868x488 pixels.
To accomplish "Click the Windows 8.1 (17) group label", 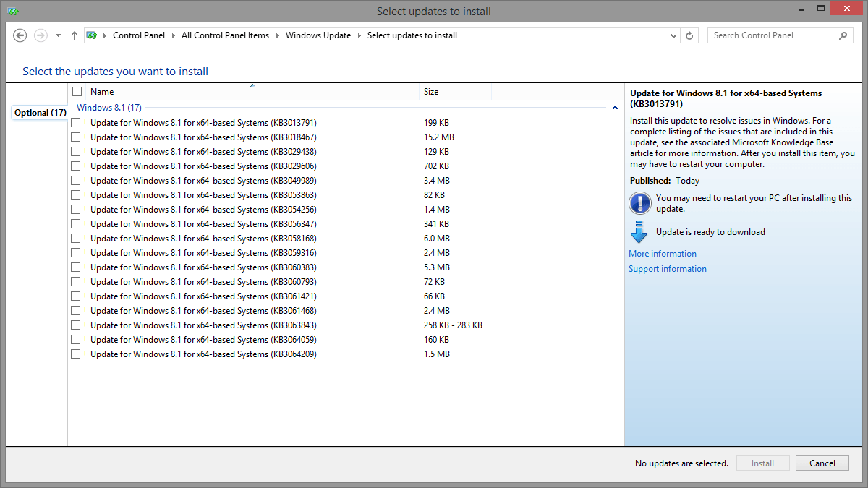I will click(109, 108).
